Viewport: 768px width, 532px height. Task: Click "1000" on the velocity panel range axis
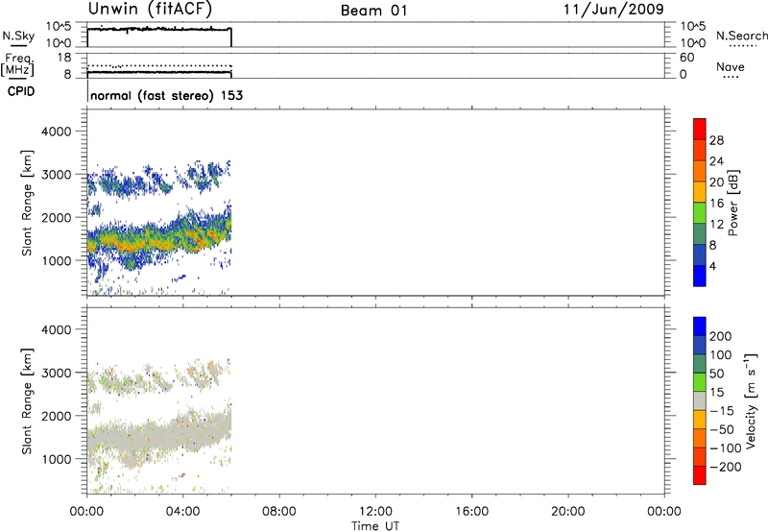pos(56,459)
